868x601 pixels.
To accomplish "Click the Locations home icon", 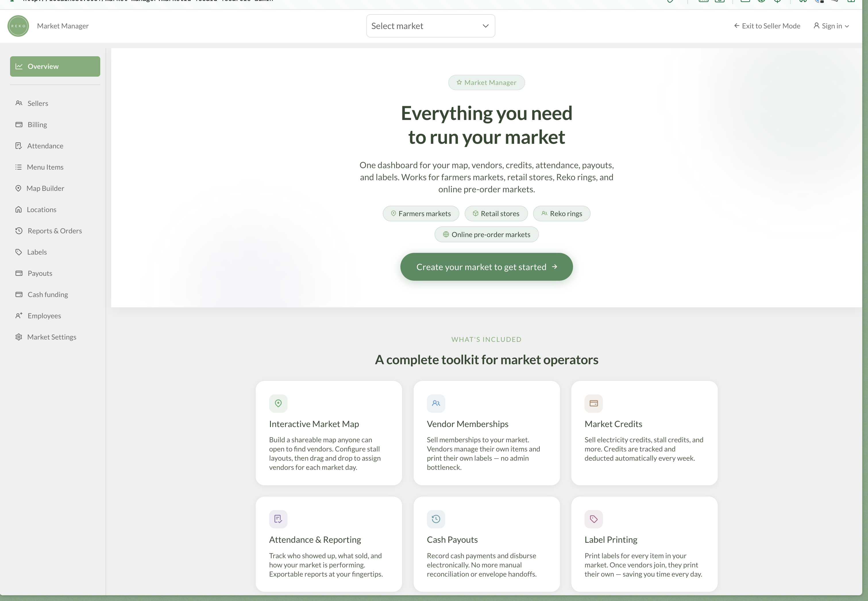I will point(19,209).
